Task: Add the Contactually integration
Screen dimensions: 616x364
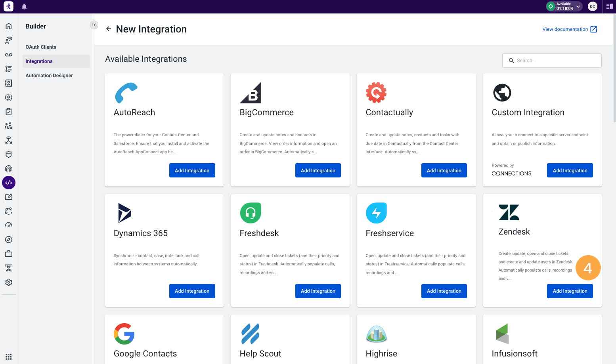Action: [x=444, y=170]
